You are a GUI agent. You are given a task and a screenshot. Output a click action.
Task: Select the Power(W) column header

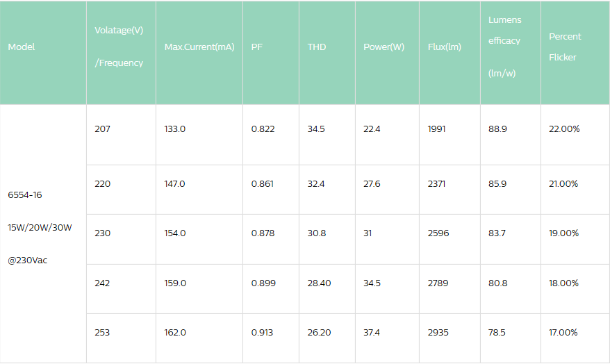click(x=387, y=53)
